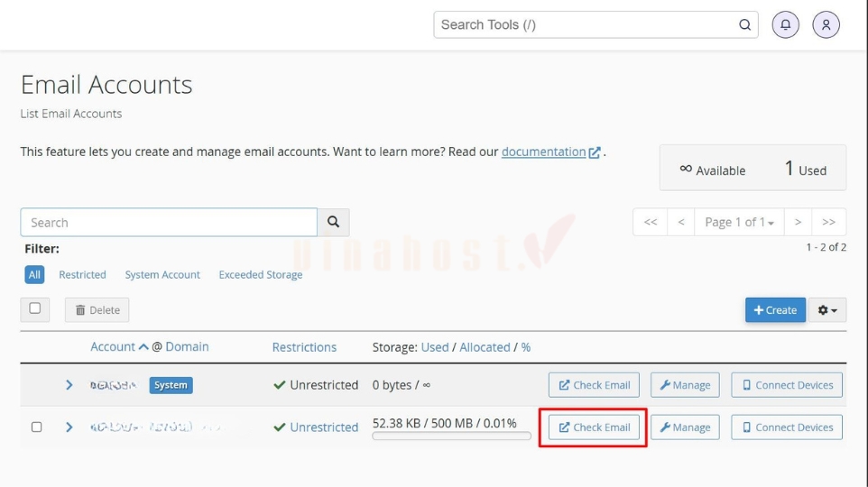868x487 pixels.
Task: Click the magnifier icon in Search Tools
Action: pyautogui.click(x=744, y=25)
